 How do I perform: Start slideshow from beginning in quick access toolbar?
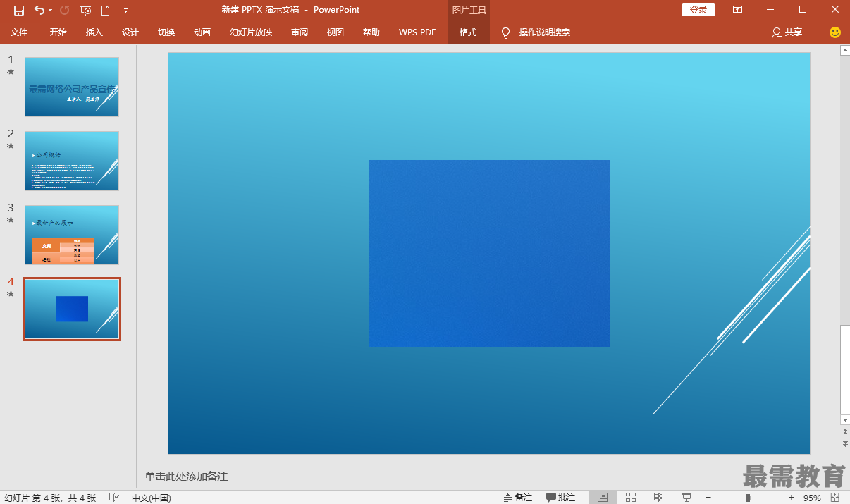[x=85, y=10]
